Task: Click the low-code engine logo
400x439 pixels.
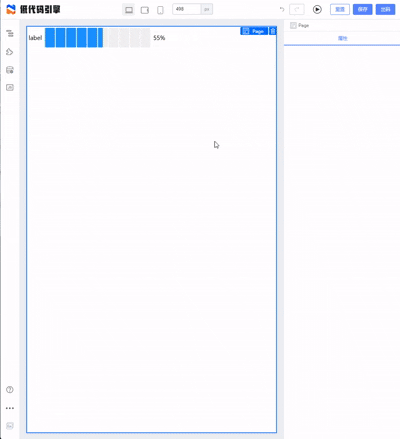Action: click(x=11, y=9)
